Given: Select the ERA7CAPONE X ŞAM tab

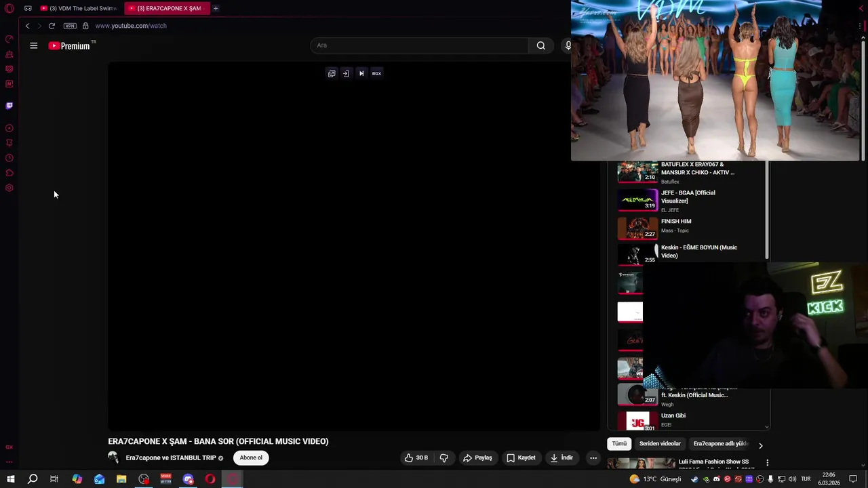Looking at the screenshot, I should 165,8.
